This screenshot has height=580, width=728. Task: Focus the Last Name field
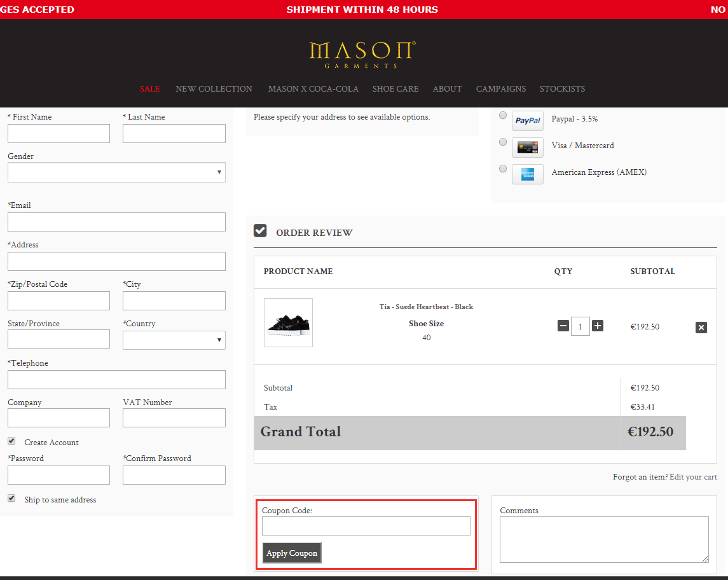click(174, 134)
